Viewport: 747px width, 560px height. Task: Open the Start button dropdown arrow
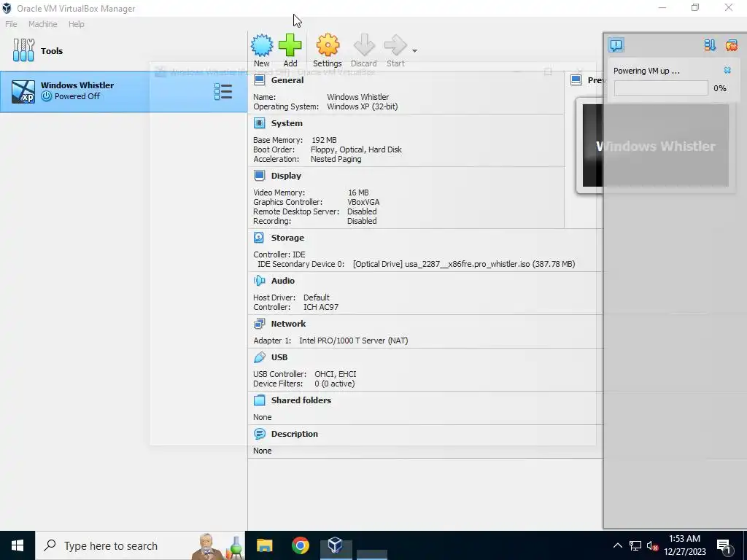tap(414, 51)
